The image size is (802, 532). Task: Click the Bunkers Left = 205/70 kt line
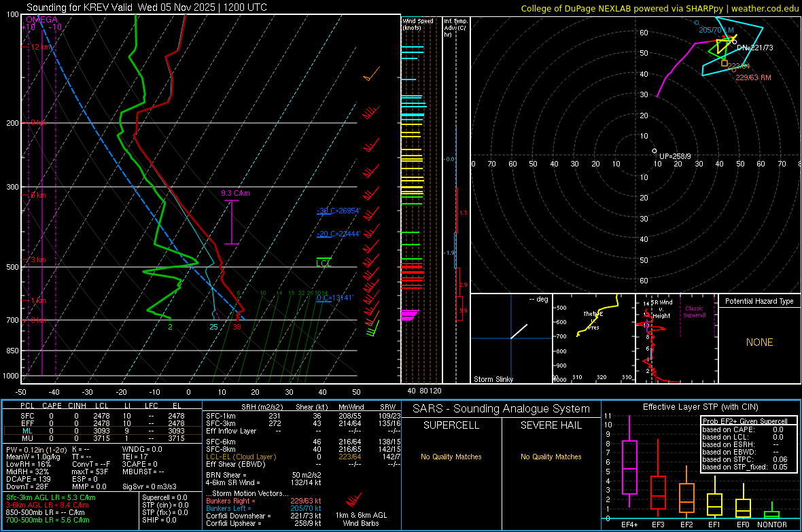coord(264,508)
